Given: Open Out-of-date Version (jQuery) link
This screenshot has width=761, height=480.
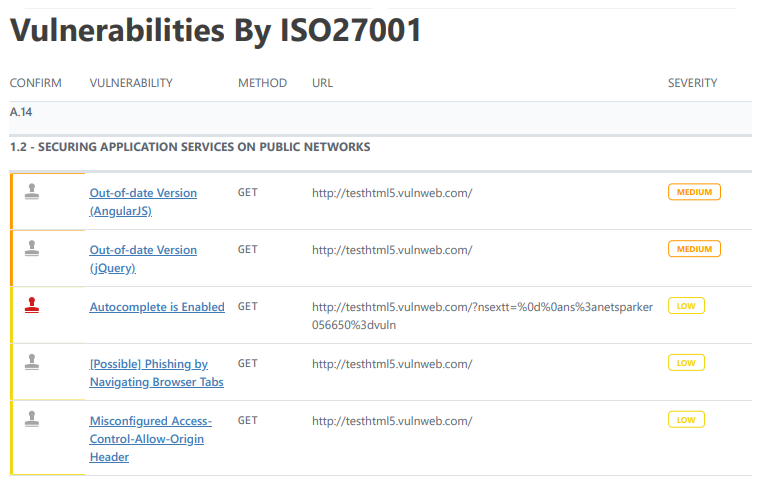Looking at the screenshot, I should coord(143,259).
